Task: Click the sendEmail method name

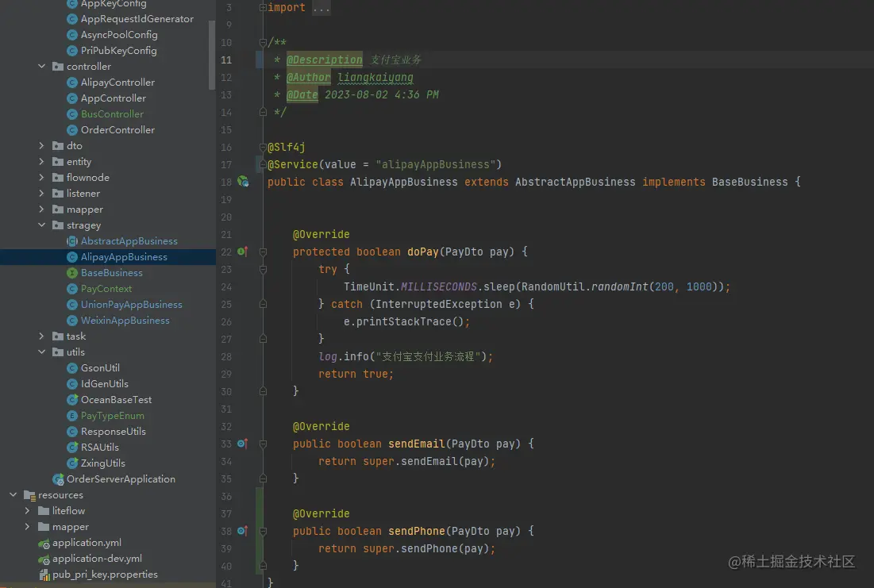Action: 417,444
